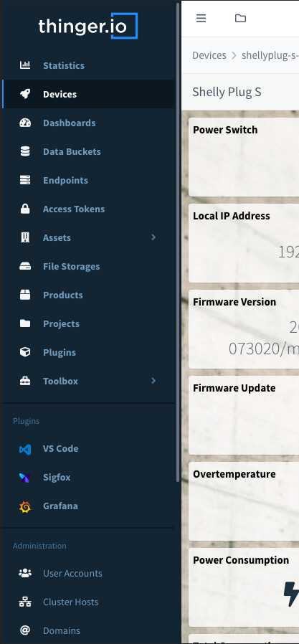Screen dimensions: 299x644
Task: Open Statistics via its chart icon
Action: point(25,65)
